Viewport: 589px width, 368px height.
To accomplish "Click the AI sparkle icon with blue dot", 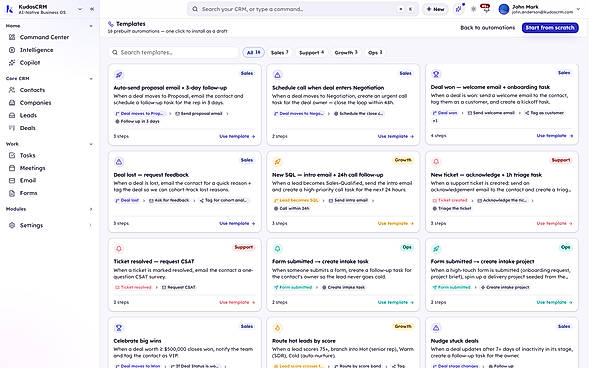I will pyautogui.click(x=459, y=9).
